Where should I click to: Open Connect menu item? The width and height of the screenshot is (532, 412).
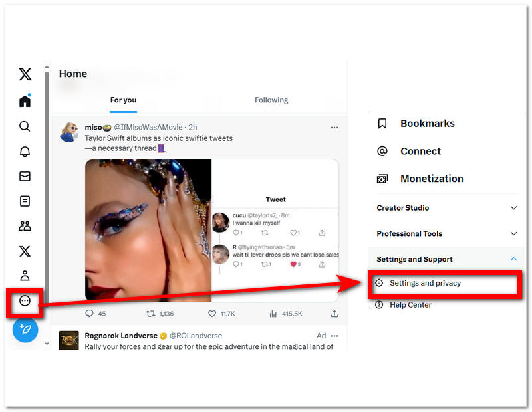pyautogui.click(x=409, y=151)
